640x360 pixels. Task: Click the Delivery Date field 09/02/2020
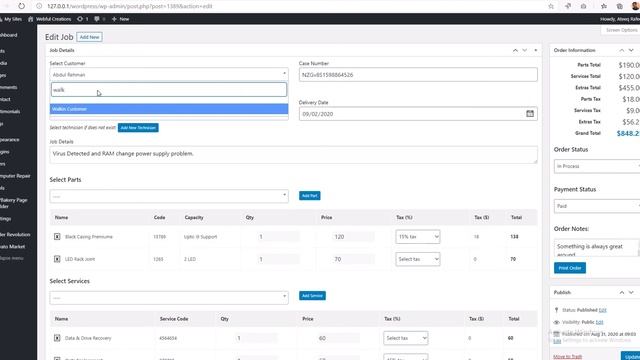pos(418,114)
